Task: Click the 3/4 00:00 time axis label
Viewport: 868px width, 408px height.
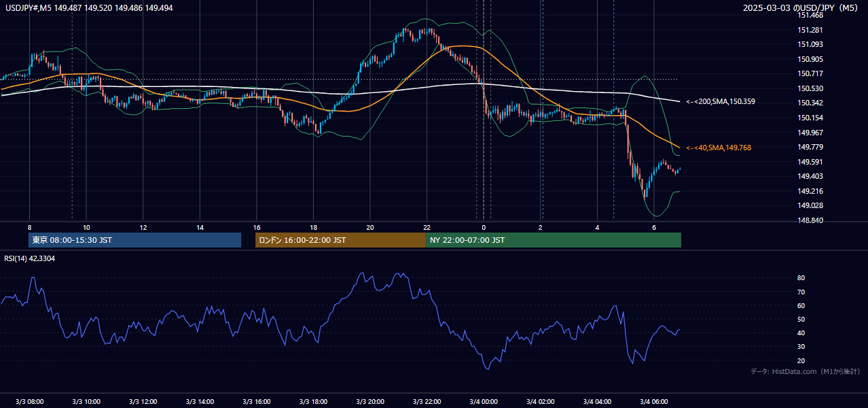Action: click(x=484, y=402)
